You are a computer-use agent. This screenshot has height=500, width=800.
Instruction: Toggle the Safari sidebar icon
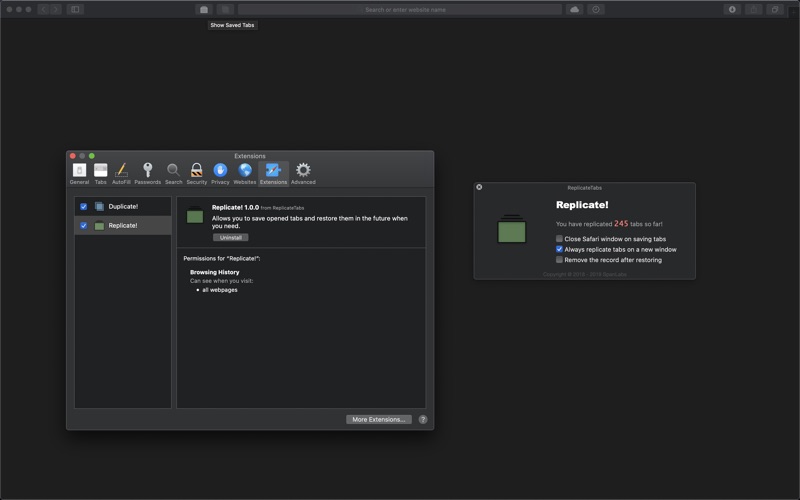(75, 9)
